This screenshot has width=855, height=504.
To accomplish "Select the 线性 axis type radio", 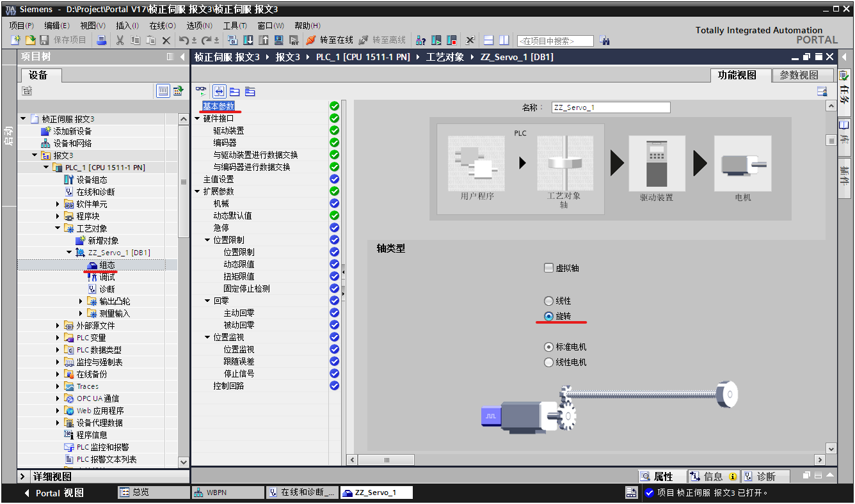I will [x=548, y=301].
